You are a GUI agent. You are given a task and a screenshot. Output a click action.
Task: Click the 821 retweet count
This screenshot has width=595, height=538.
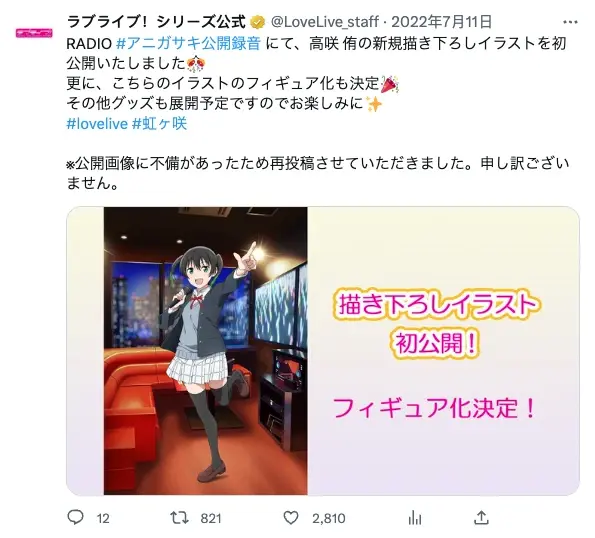point(211,518)
